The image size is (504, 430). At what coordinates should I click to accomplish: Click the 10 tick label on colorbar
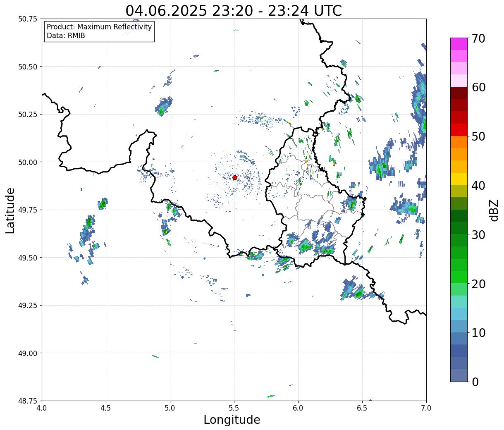click(478, 333)
